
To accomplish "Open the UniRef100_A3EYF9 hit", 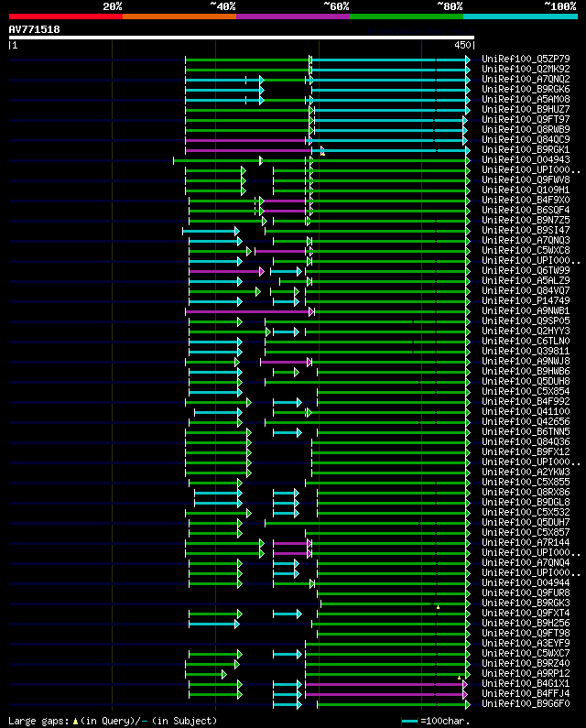I will click(x=526, y=643).
